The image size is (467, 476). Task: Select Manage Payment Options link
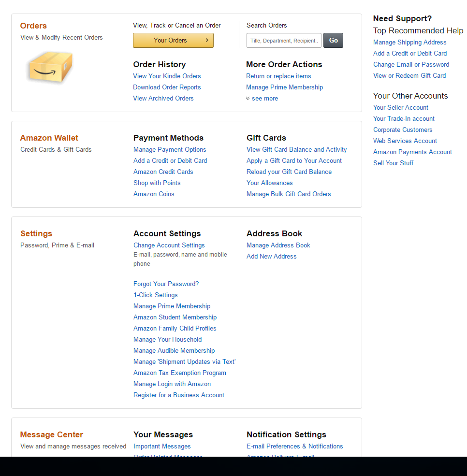click(x=170, y=150)
